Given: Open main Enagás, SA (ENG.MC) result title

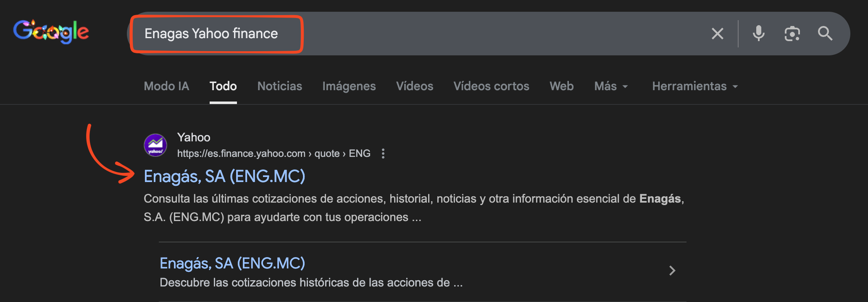Looking at the screenshot, I should tap(224, 177).
